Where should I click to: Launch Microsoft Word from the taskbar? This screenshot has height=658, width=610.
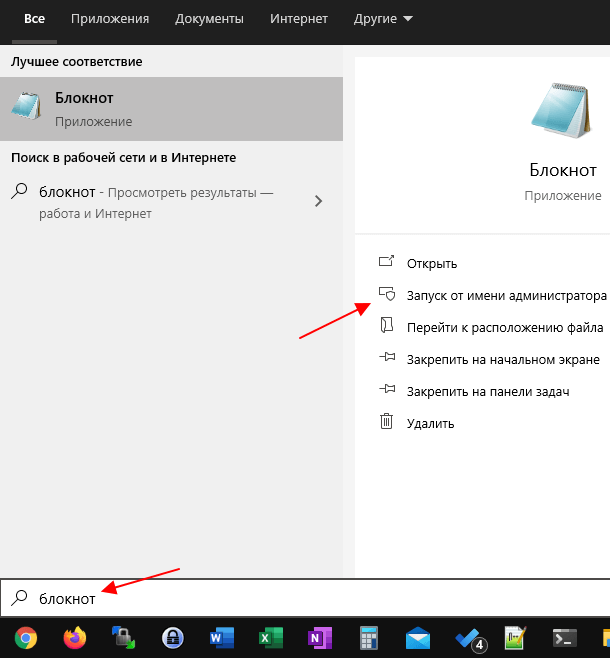click(x=222, y=638)
